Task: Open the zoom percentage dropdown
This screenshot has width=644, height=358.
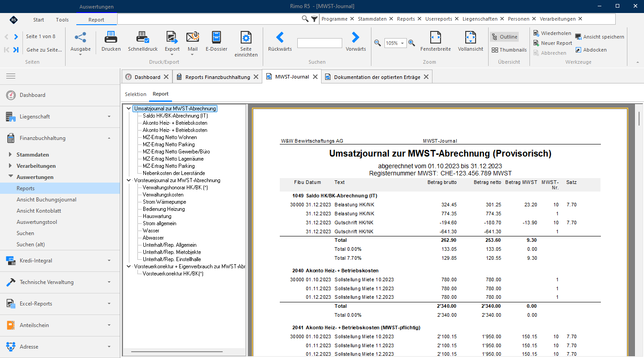Action: pos(402,43)
